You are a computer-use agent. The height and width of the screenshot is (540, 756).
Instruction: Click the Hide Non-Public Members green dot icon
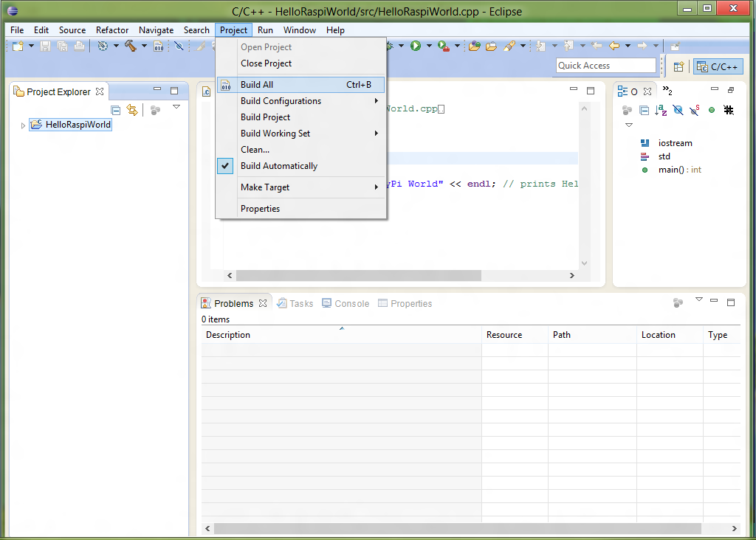point(712,111)
